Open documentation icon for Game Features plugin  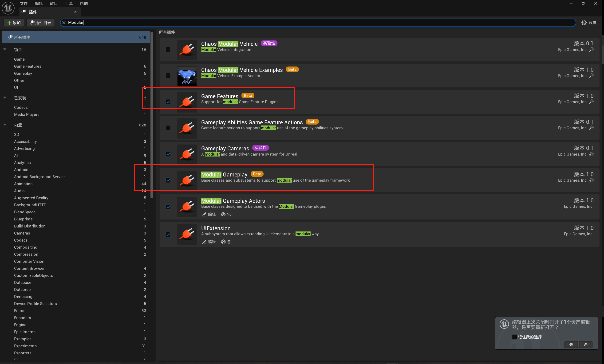pyautogui.click(x=591, y=102)
